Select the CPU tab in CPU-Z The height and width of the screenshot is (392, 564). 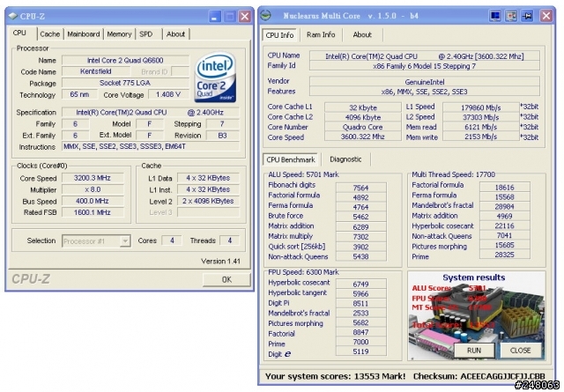(19, 33)
